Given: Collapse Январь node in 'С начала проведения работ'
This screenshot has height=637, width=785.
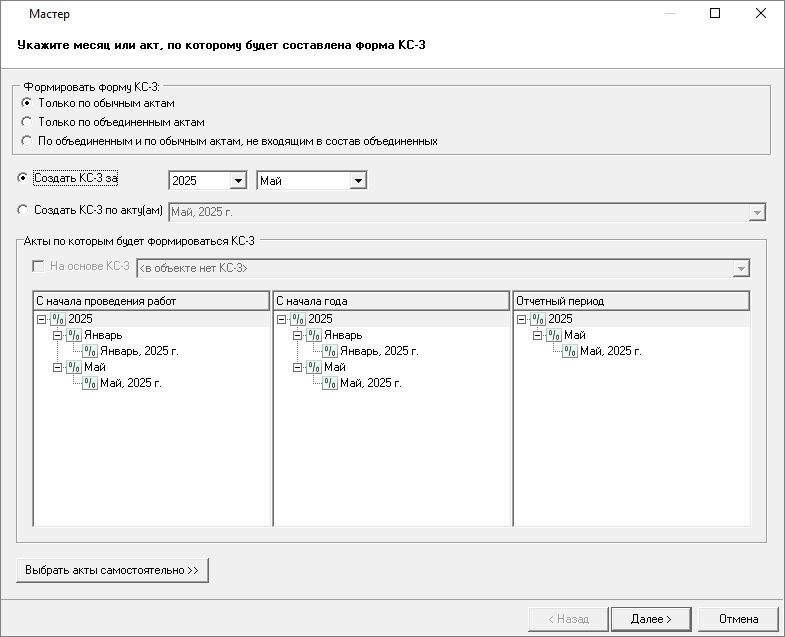Looking at the screenshot, I should point(58,335).
